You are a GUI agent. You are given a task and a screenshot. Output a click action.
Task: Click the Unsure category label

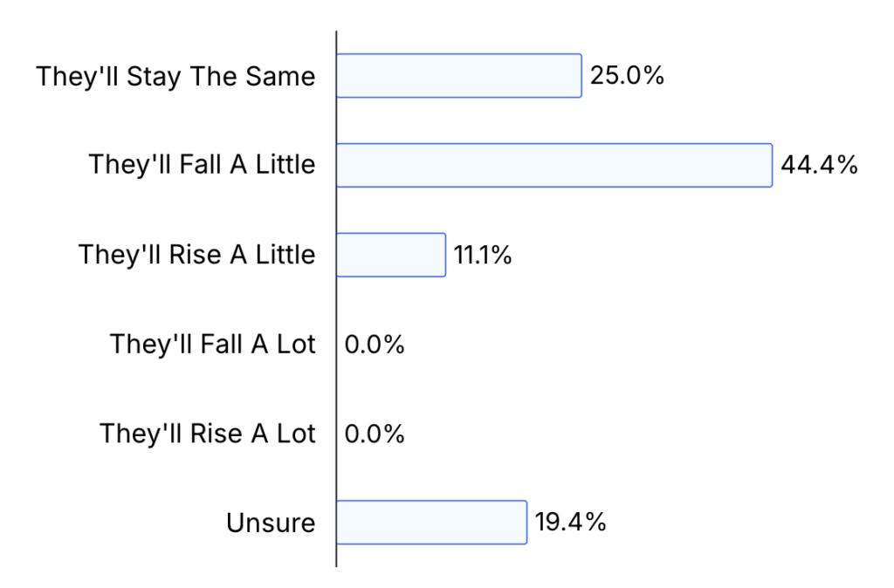[x=271, y=523]
